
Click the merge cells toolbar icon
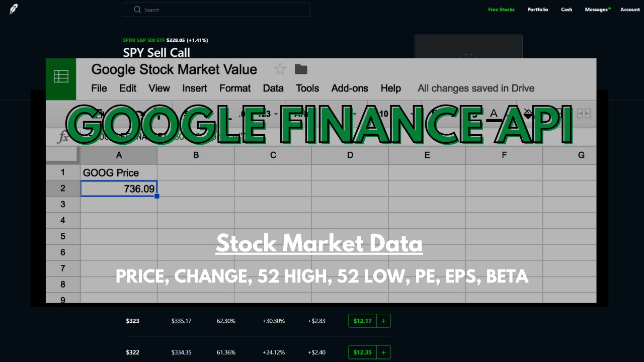(584, 113)
